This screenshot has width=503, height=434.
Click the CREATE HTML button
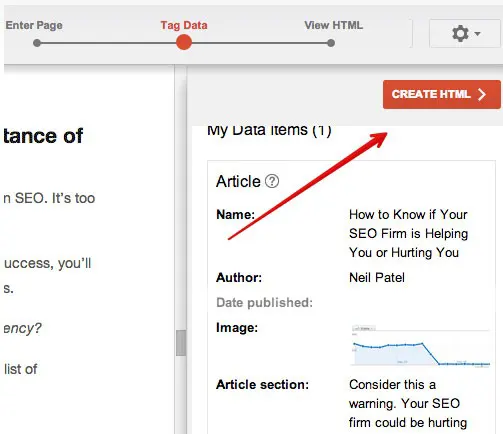tap(442, 94)
